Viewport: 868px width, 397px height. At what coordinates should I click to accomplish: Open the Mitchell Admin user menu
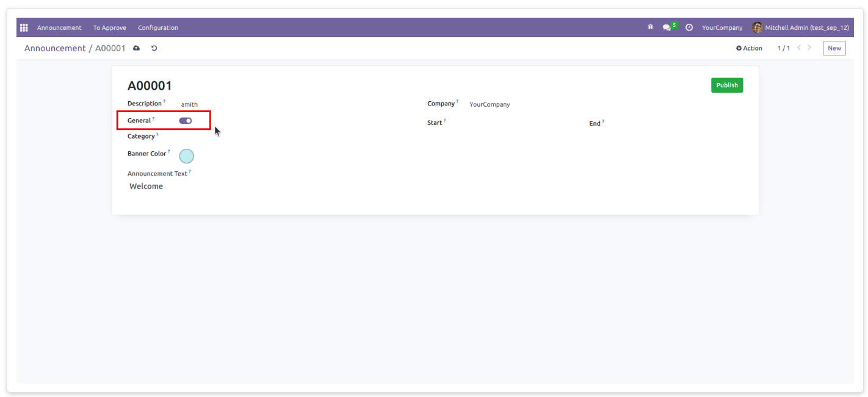pos(800,27)
